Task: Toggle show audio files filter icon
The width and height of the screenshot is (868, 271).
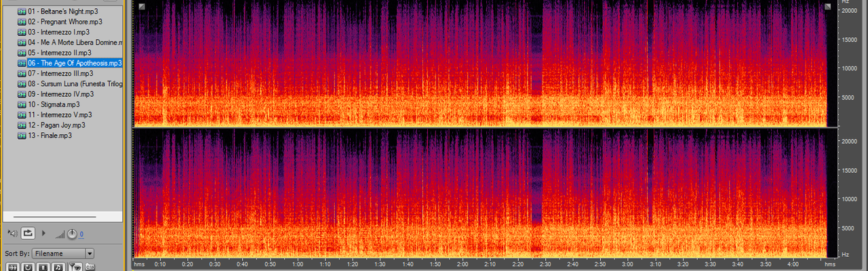Action: [13, 267]
